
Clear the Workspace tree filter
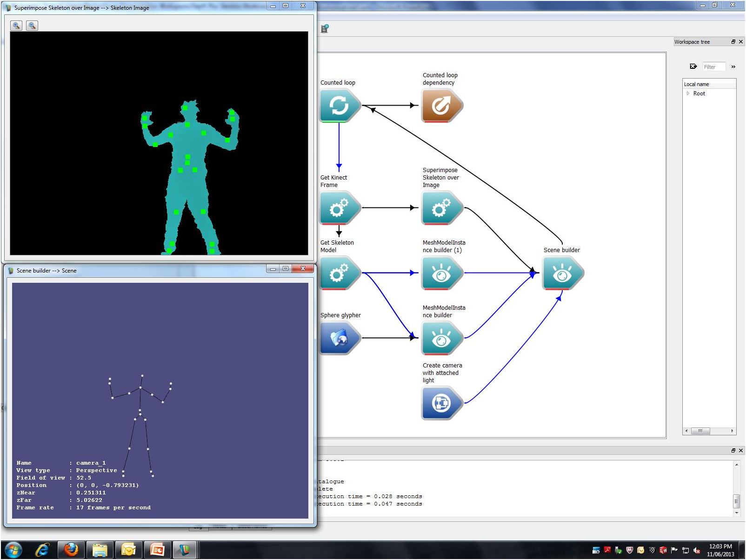click(693, 67)
